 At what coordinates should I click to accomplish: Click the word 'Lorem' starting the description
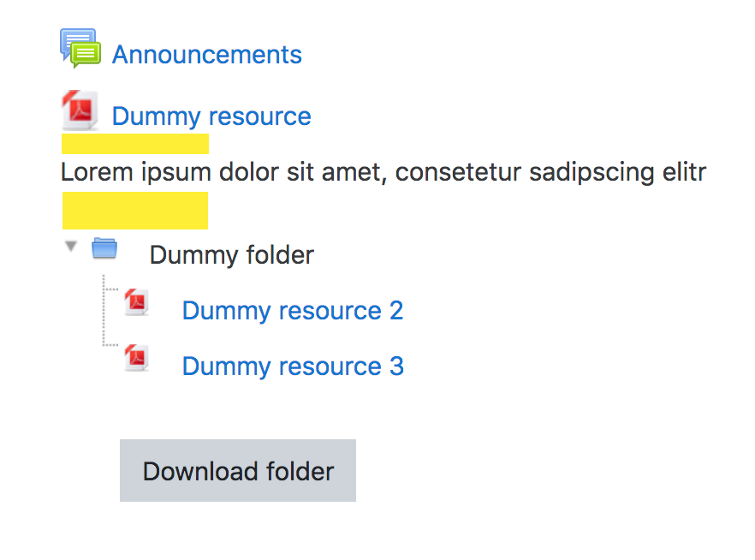pyautogui.click(x=97, y=172)
